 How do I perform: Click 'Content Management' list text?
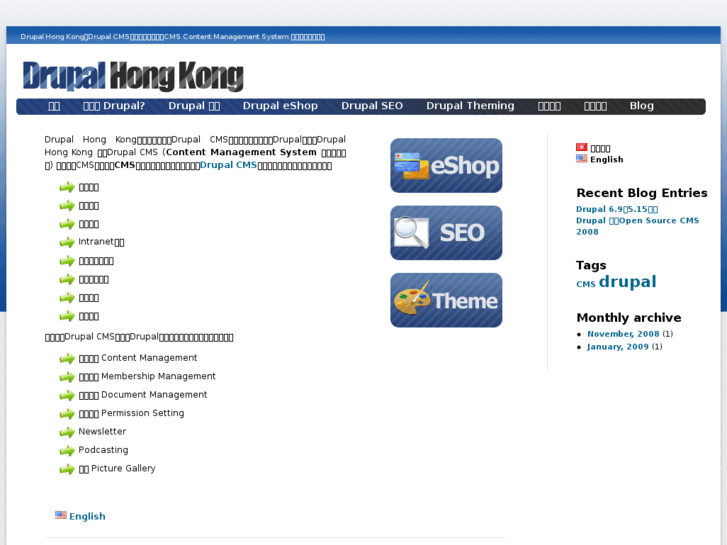(149, 358)
